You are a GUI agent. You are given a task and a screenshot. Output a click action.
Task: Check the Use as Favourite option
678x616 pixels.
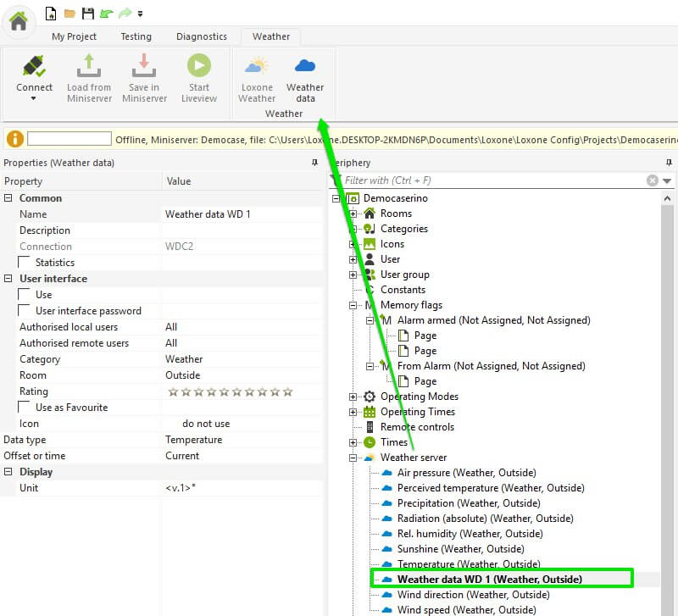coord(25,408)
